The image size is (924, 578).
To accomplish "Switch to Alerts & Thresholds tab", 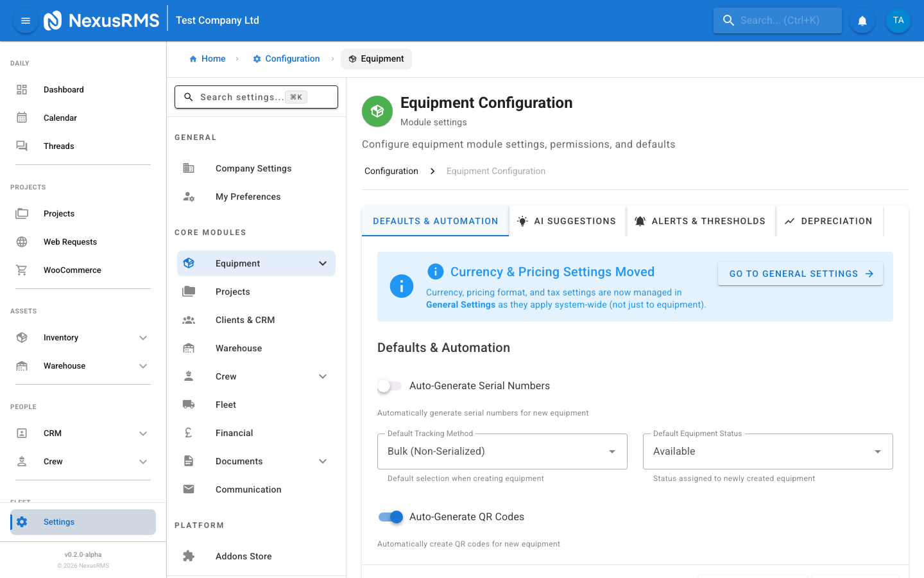I will 701,221.
